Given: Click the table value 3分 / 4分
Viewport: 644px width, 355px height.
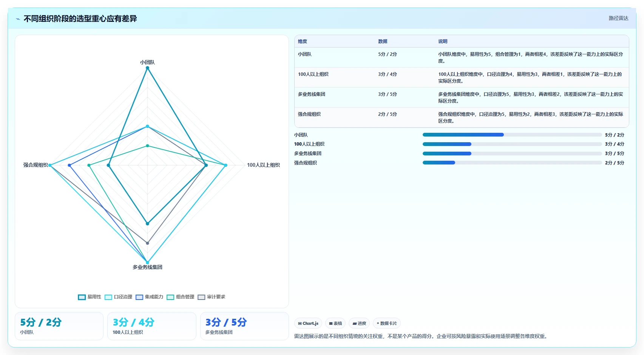Looking at the screenshot, I should click(388, 74).
